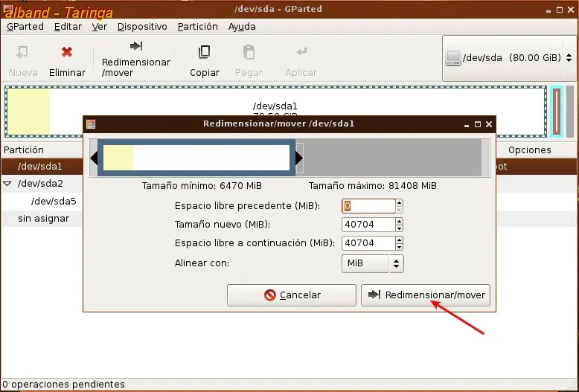Click the dialog title bar window icon

pyautogui.click(x=91, y=124)
